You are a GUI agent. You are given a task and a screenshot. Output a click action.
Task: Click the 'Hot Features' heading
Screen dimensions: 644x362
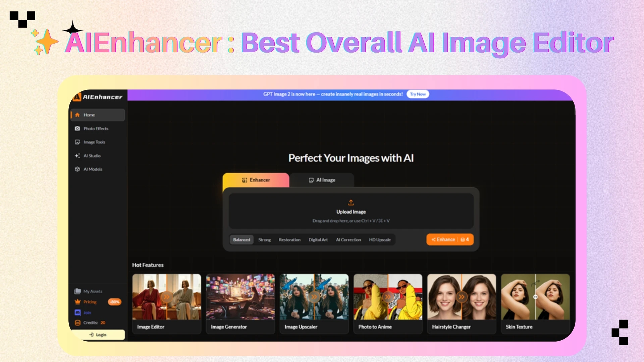pos(148,265)
